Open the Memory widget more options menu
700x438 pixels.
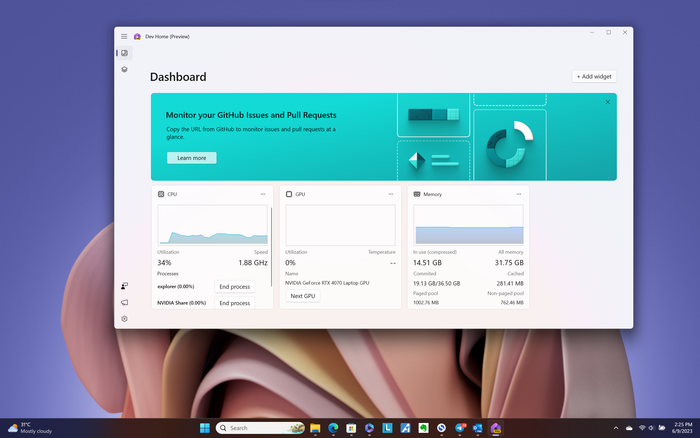(519, 194)
